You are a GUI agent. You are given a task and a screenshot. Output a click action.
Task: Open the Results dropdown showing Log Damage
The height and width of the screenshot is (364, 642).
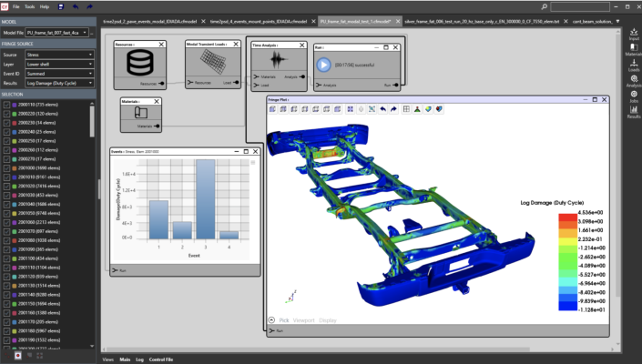[x=59, y=82]
